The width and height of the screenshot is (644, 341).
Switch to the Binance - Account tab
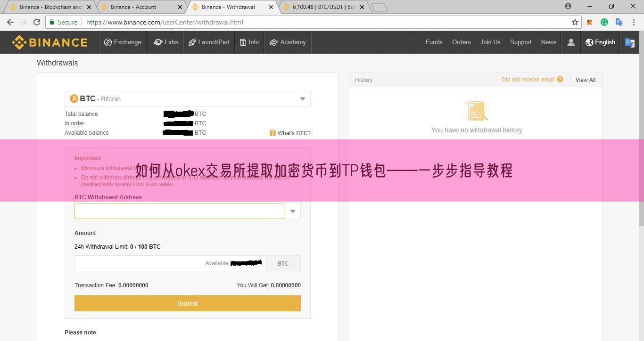[x=133, y=7]
